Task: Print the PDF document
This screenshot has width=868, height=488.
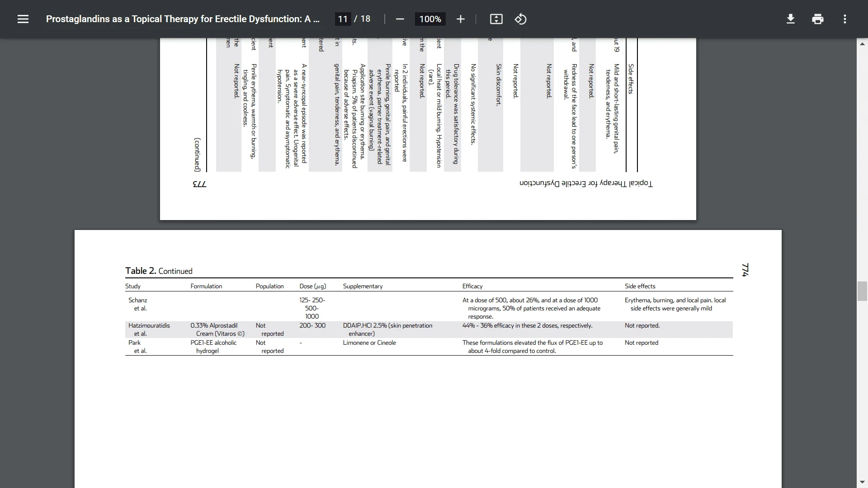Action: tap(818, 19)
